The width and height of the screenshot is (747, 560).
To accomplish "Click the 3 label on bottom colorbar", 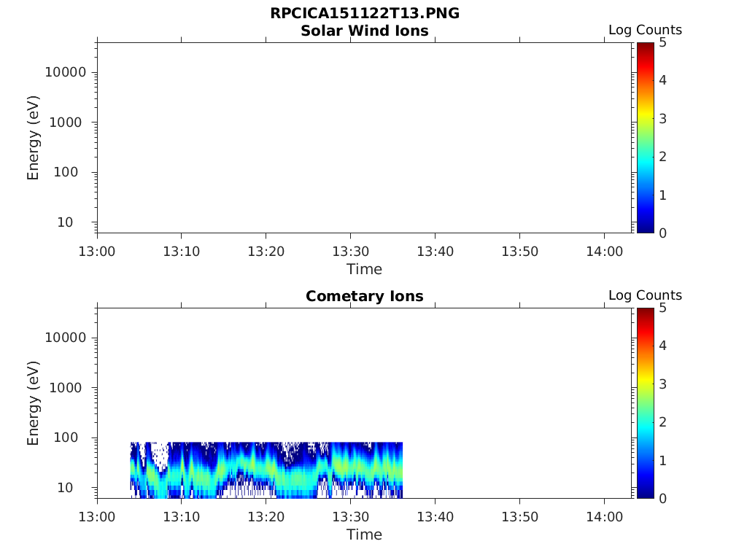I will tap(662, 384).
